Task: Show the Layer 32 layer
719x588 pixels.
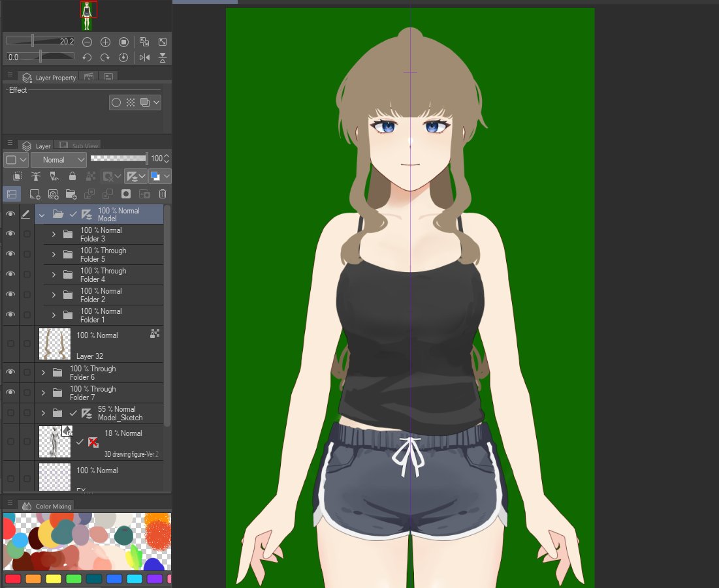Action: pos(10,343)
